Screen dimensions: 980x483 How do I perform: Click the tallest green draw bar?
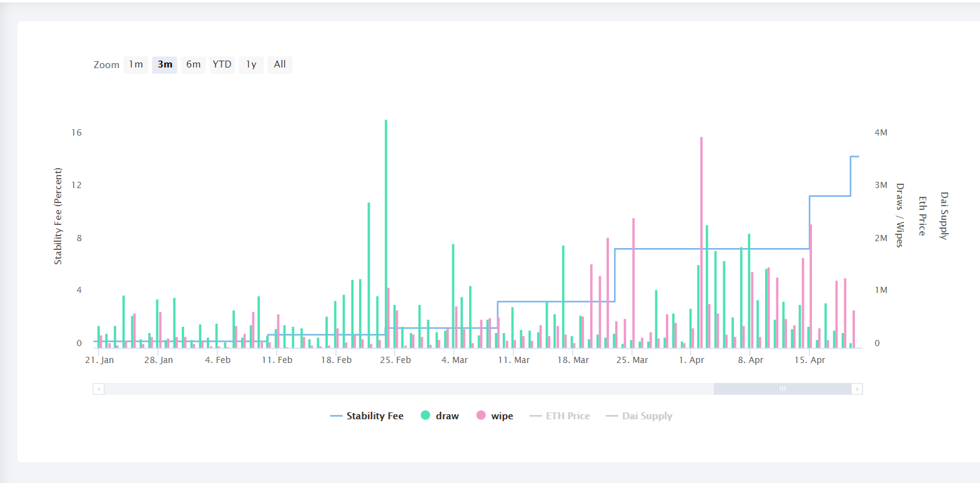386,231
